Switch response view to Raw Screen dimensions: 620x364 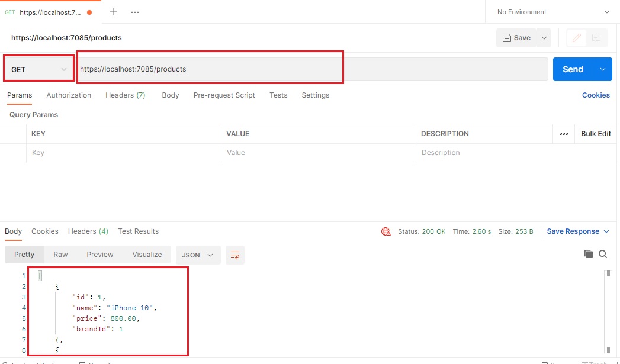click(x=60, y=255)
